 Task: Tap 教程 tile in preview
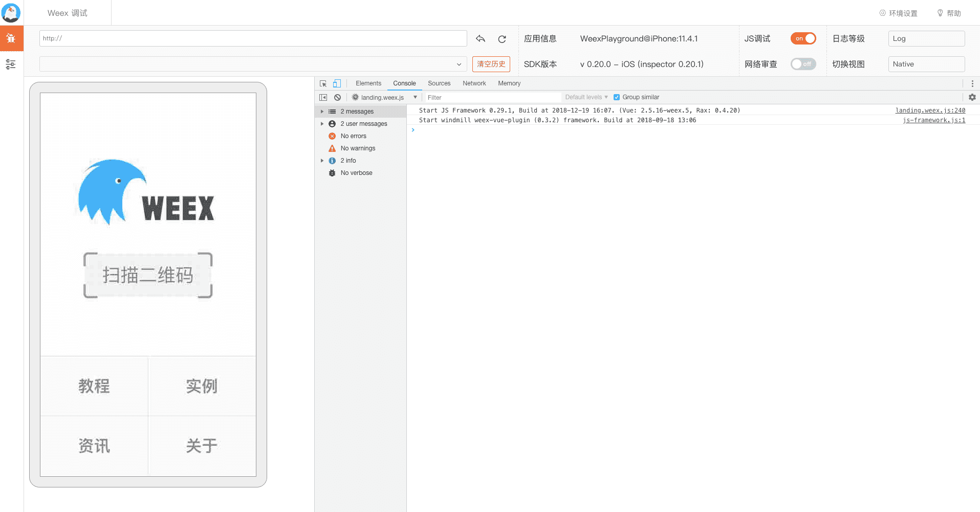click(94, 386)
